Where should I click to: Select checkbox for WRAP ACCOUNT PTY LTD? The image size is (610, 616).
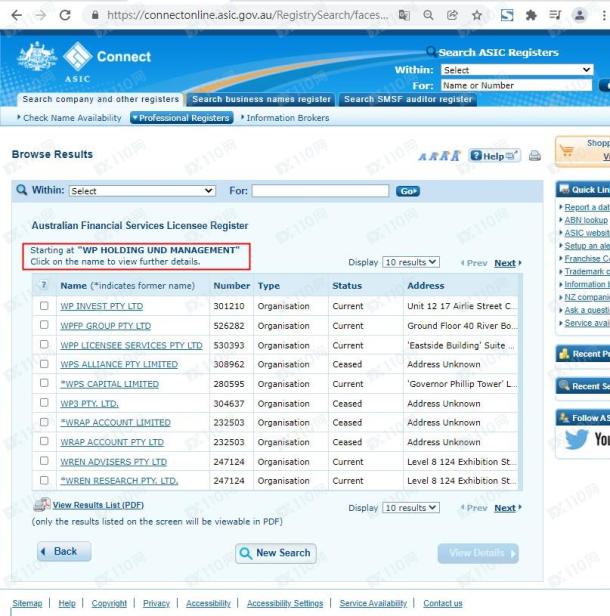click(x=44, y=441)
